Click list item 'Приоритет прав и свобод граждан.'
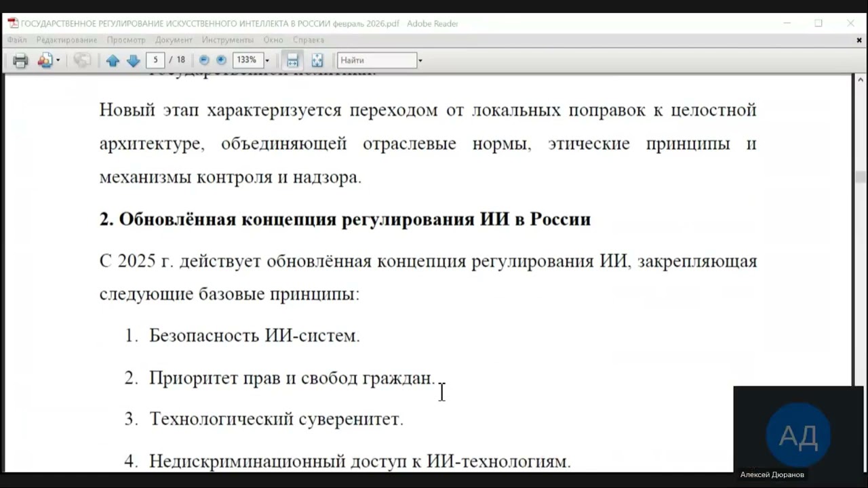The width and height of the screenshot is (868, 488). pyautogui.click(x=292, y=378)
